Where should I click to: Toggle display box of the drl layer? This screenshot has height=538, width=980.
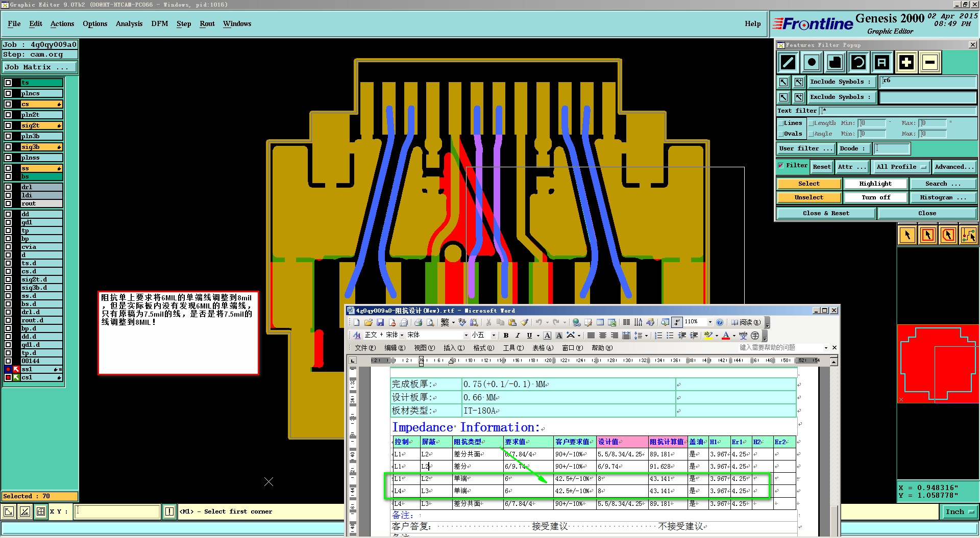[x=8, y=187]
